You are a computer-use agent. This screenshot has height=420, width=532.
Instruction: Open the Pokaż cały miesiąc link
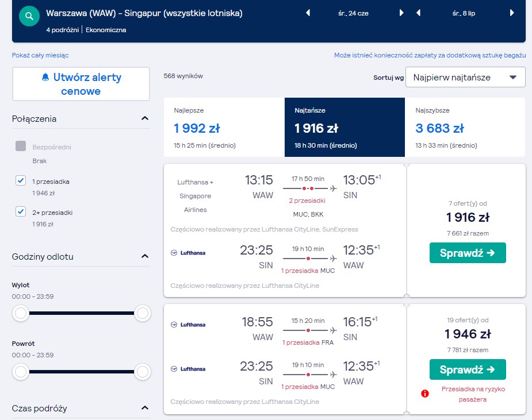(x=40, y=55)
